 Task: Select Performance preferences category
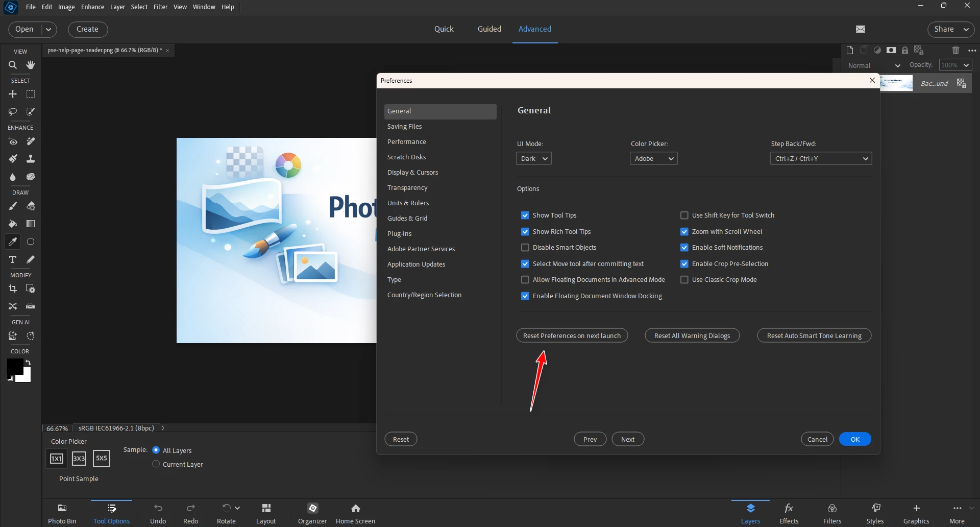click(x=440, y=142)
